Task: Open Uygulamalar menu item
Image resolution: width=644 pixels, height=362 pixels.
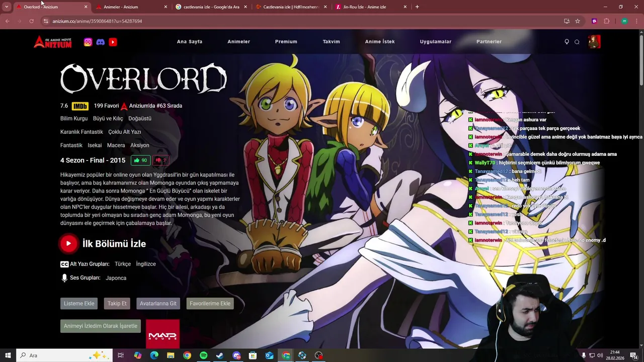Action: [436, 42]
